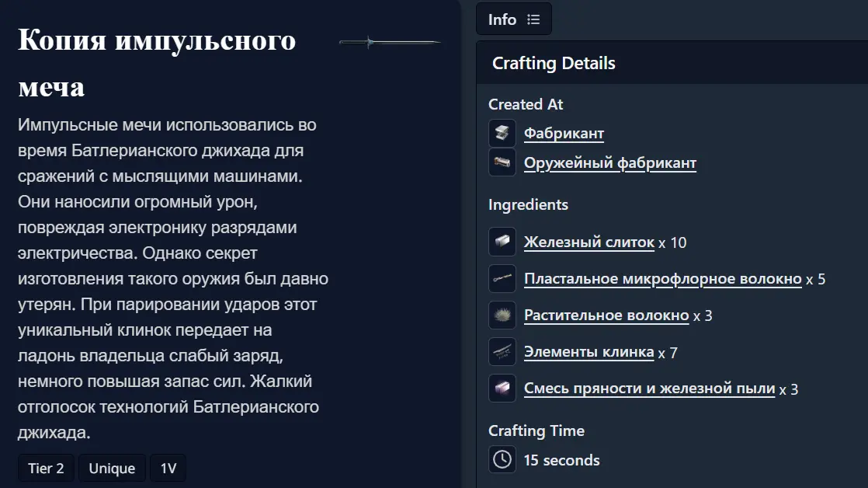Open the Info tab
This screenshot has width=868, height=488.
(514, 19)
